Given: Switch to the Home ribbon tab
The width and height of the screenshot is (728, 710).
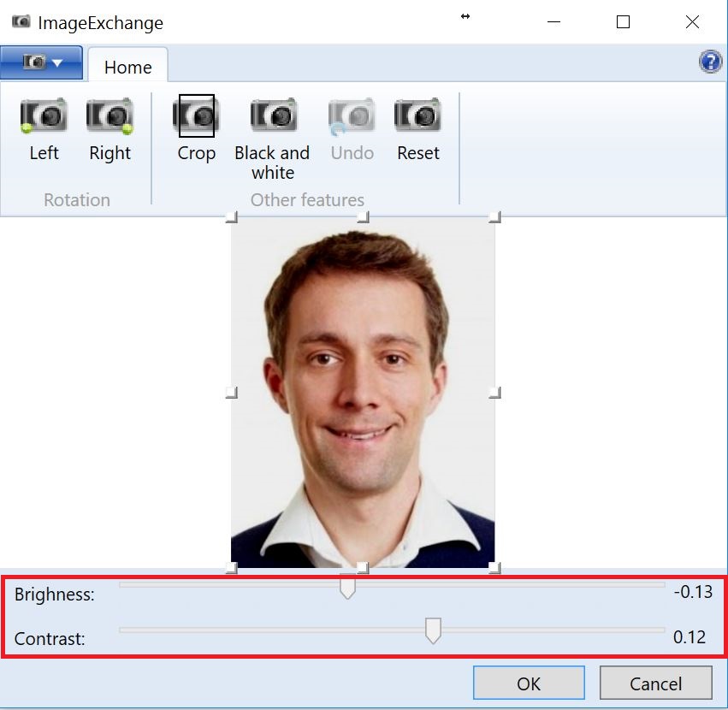Looking at the screenshot, I should 127,67.
